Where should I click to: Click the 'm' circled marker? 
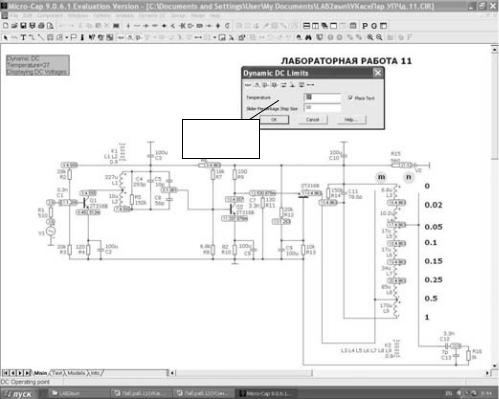pos(381,177)
